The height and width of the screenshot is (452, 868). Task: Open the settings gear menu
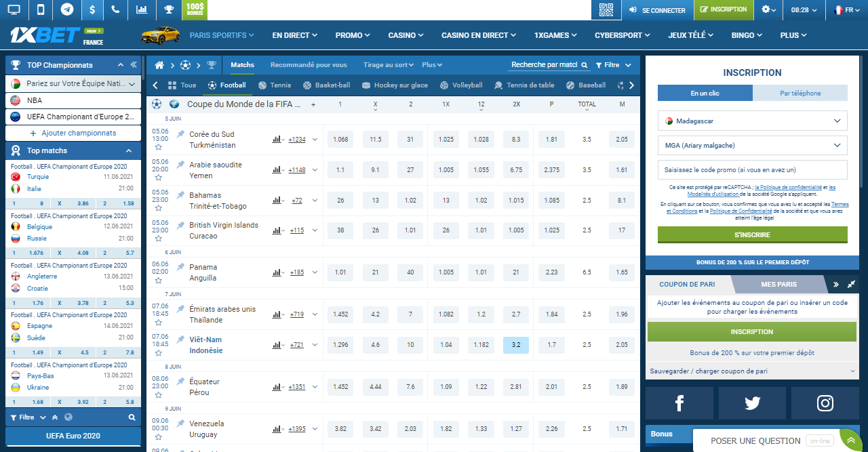pos(769,9)
